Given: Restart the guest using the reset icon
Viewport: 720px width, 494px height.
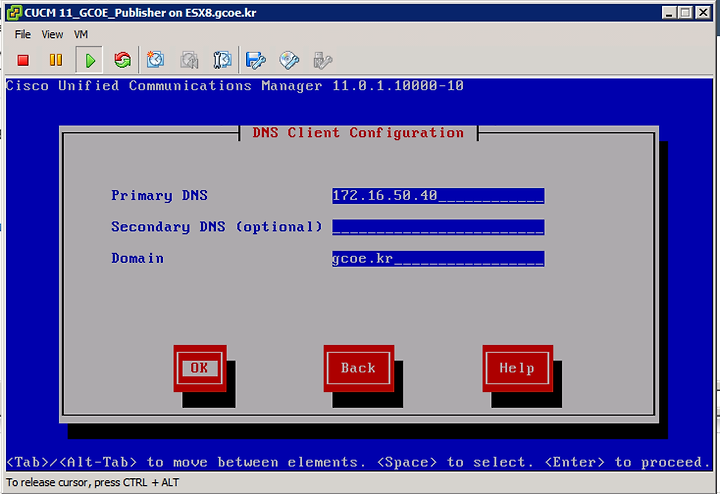Looking at the screenshot, I should click(123, 60).
